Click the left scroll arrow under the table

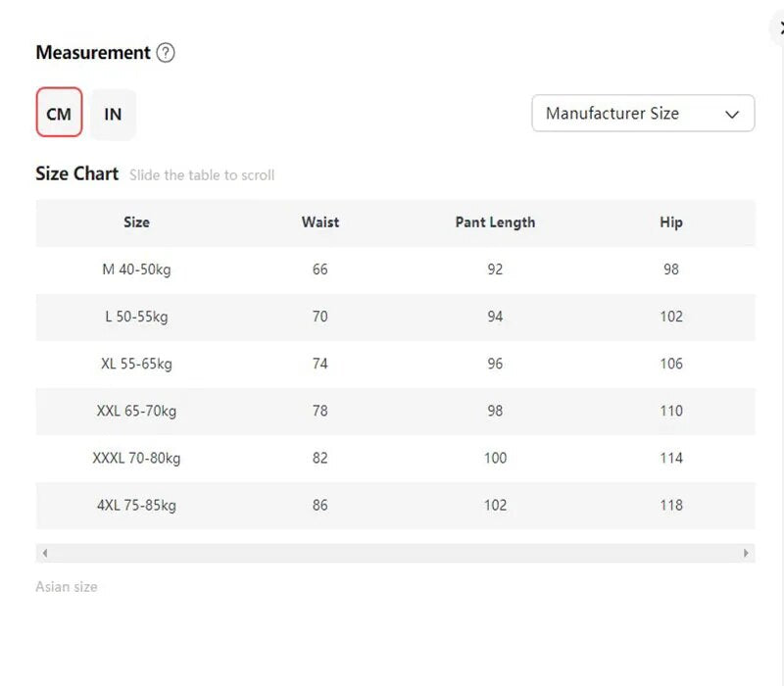point(45,554)
